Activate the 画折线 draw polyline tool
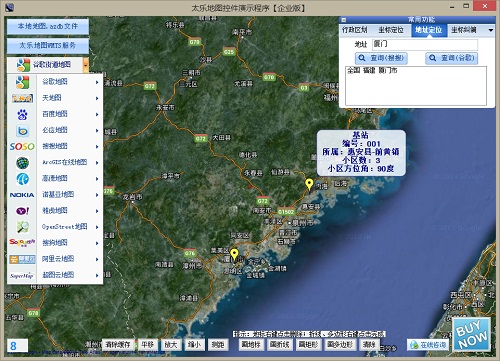Viewport: 500px width, 361px height. 280,344
